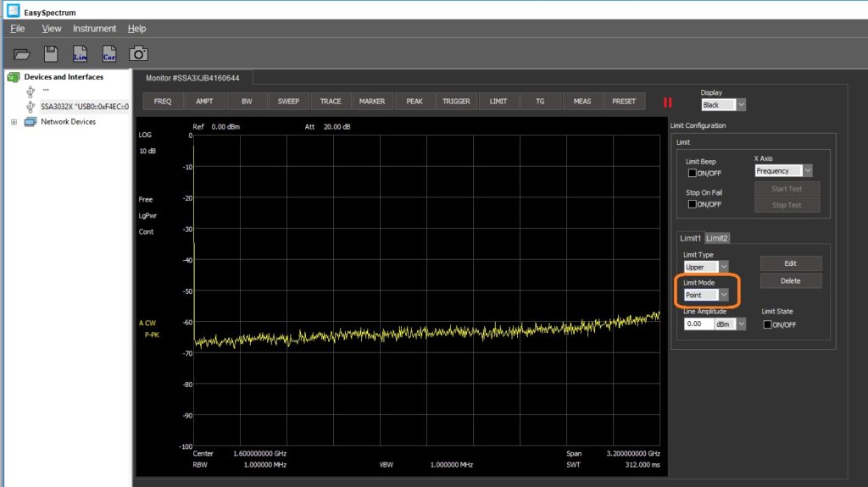
Task: Open the Display color dropdown set to Black
Action: click(x=723, y=105)
